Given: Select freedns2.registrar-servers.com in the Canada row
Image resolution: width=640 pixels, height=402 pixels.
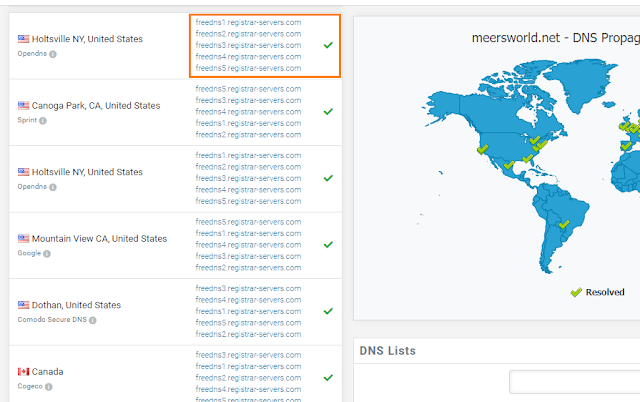Looking at the screenshot, I should 248,378.
